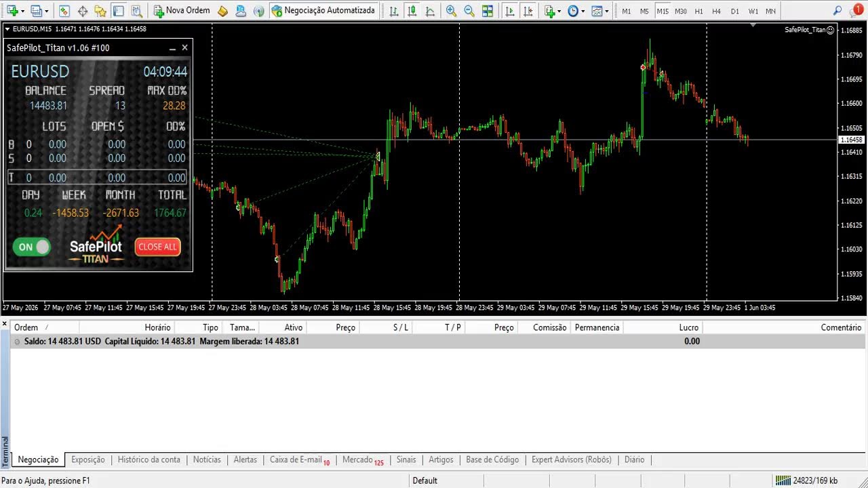The width and height of the screenshot is (868, 488).
Task: Open the Navigator star-folder icon
Action: [100, 11]
